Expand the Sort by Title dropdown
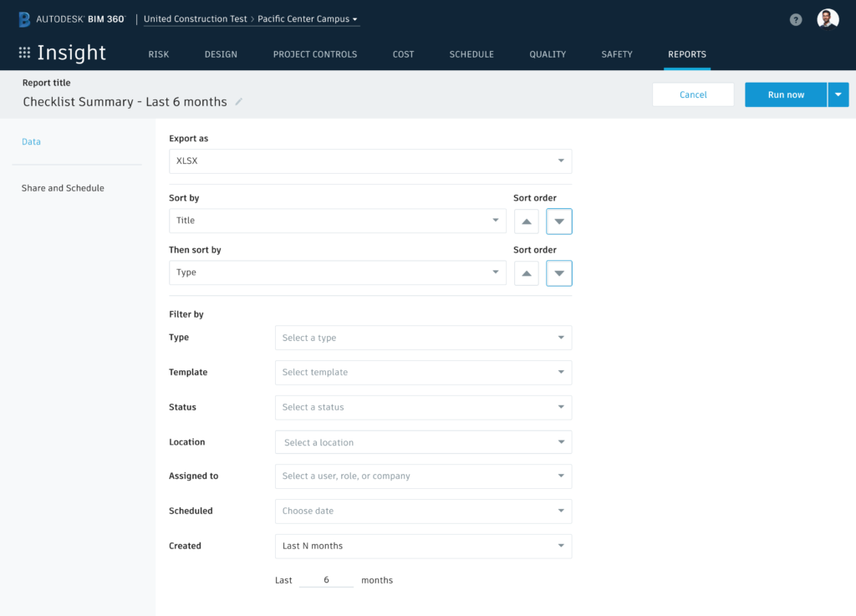Image resolution: width=856 pixels, height=616 pixels. [337, 221]
